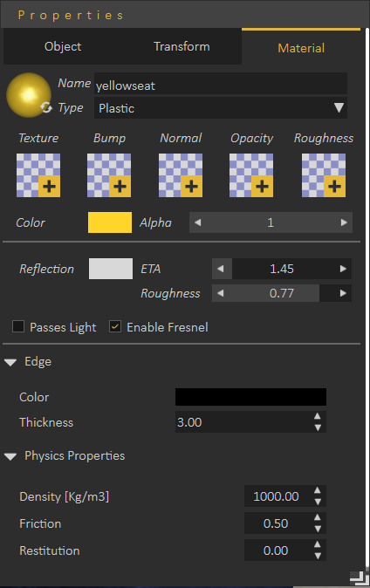Add a Roughness map image
This screenshot has height=588, width=370.
(x=324, y=175)
